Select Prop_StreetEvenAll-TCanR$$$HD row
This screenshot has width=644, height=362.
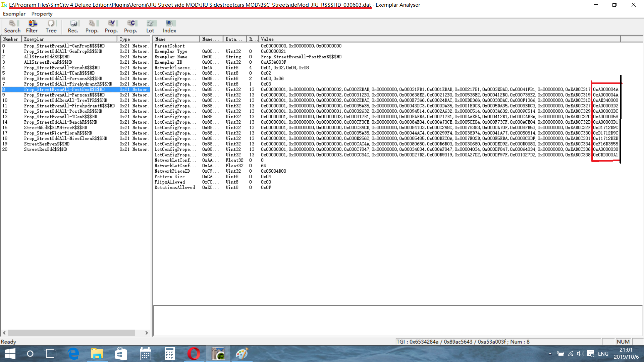75,117
